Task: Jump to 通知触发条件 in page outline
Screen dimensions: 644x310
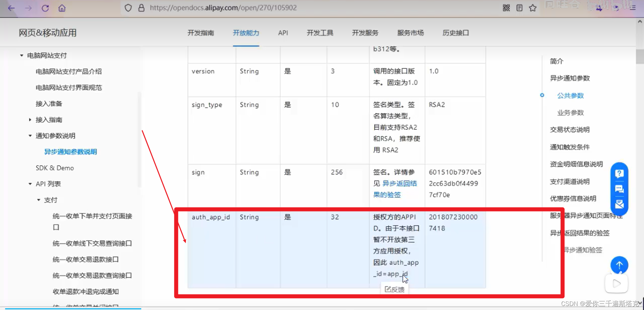Action: tap(570, 147)
